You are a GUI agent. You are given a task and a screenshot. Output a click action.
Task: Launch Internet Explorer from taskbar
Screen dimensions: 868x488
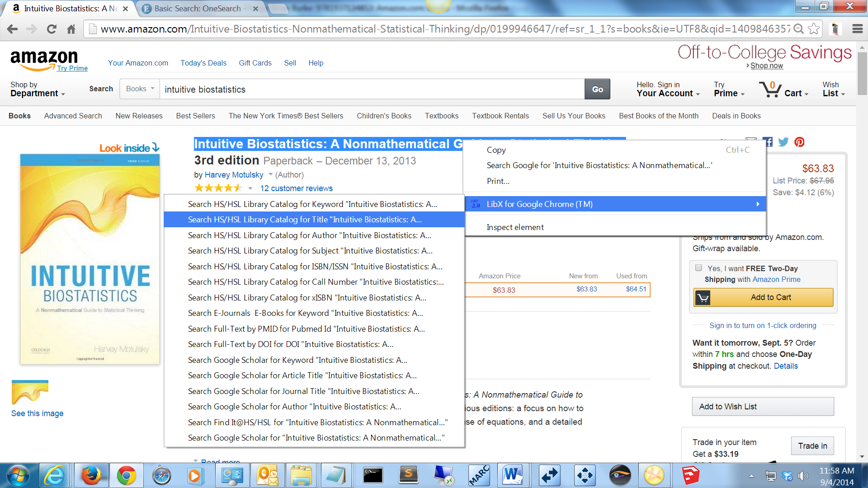(54, 475)
